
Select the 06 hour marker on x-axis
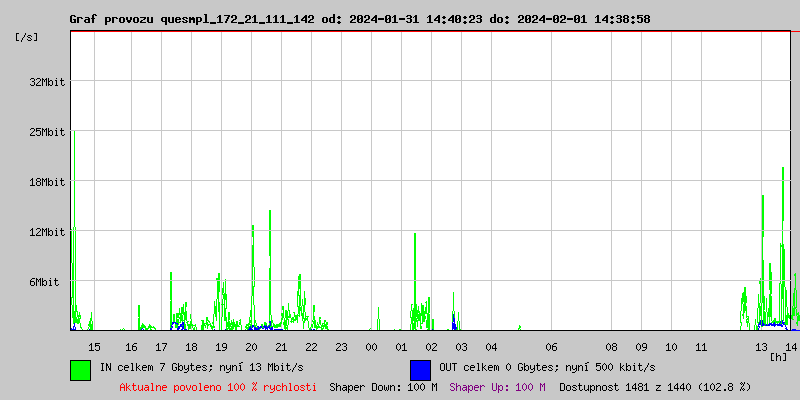click(x=551, y=347)
